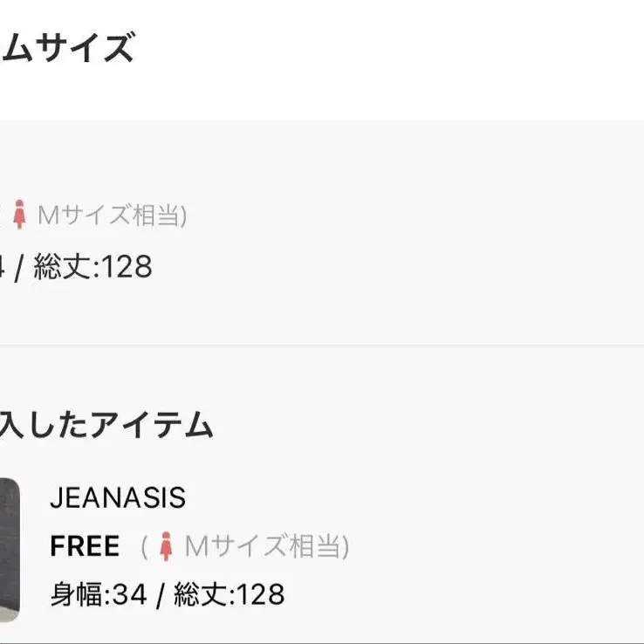Tap the closing parenthesis in the upper card
This screenshot has width=644, height=644.
point(183,216)
